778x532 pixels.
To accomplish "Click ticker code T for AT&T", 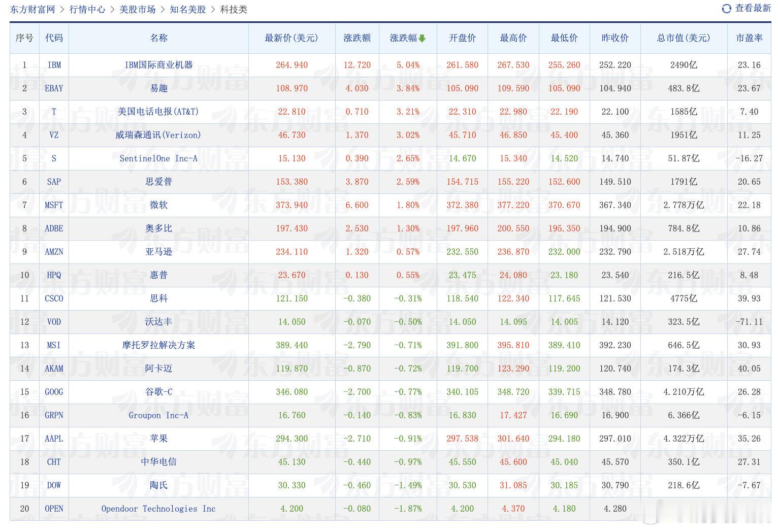I will [54, 112].
